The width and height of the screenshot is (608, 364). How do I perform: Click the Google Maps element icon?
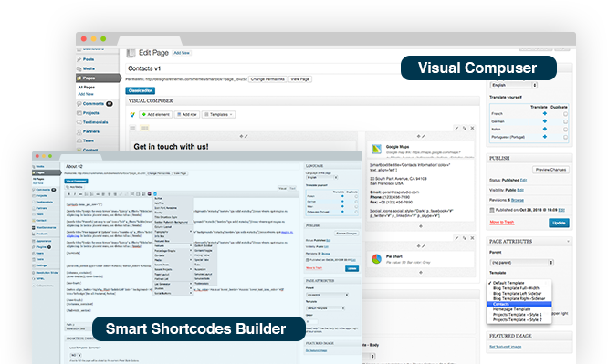[x=376, y=150]
